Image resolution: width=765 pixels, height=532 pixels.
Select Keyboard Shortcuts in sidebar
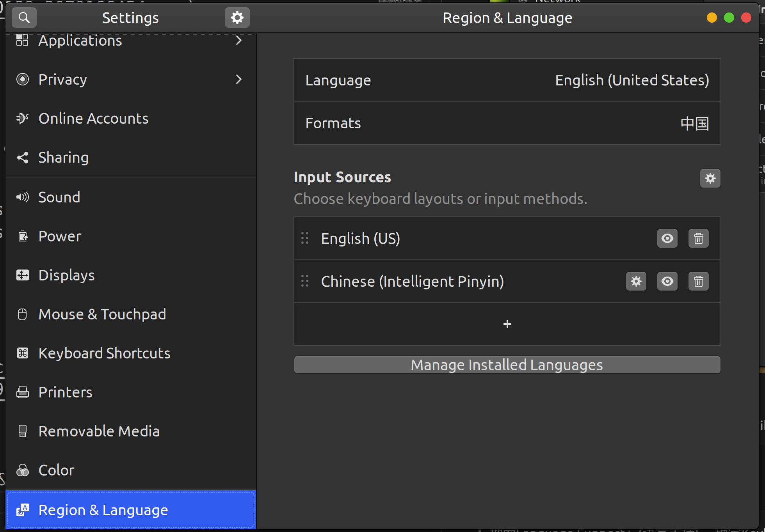pyautogui.click(x=104, y=353)
